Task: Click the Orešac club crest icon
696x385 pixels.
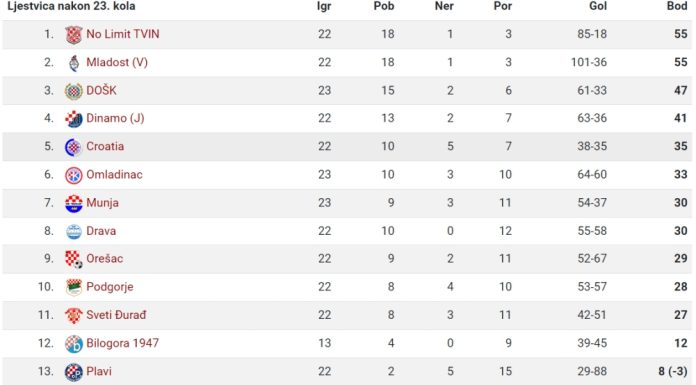Action: (74, 259)
